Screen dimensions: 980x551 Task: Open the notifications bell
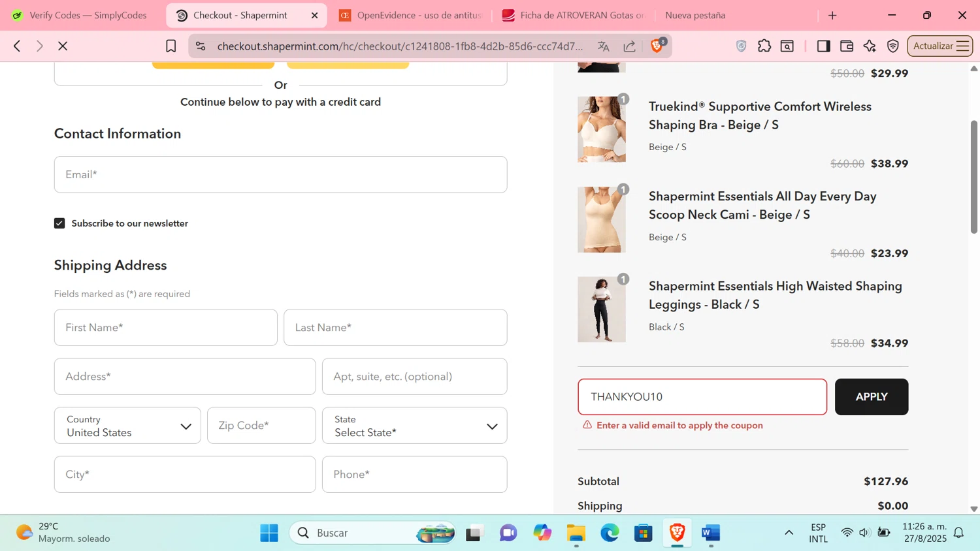click(x=959, y=533)
